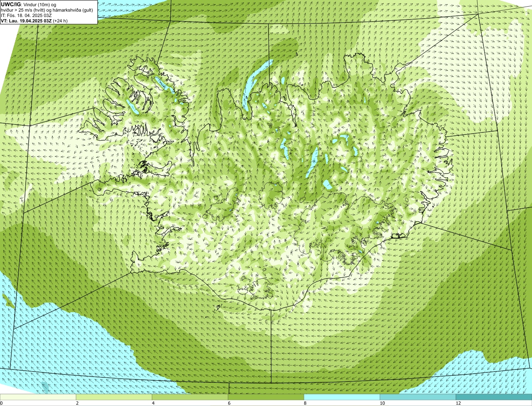Click the legend label '0'
532x406 pixels.
[x=1, y=403]
